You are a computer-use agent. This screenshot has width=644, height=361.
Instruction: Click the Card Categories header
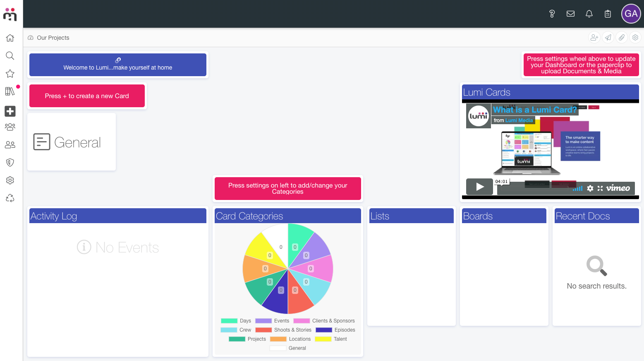288,216
